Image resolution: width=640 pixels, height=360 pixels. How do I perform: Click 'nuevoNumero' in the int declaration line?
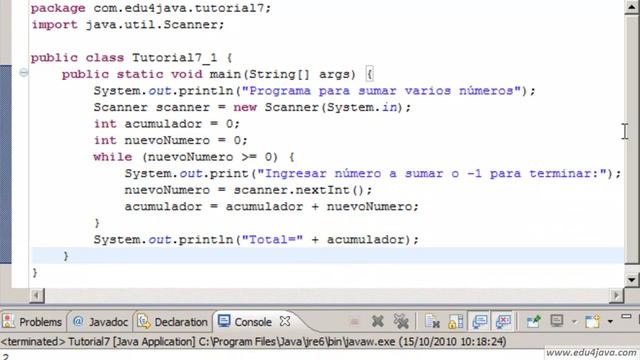point(167,140)
